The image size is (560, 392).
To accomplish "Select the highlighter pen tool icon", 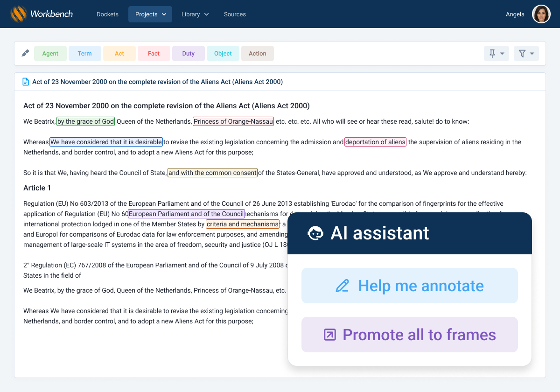I will 26,53.
